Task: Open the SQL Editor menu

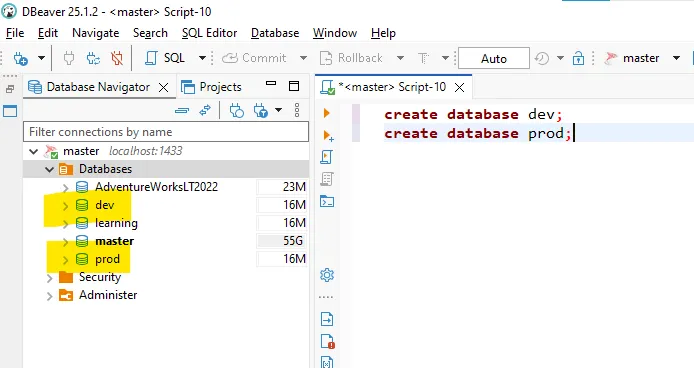Action: [x=209, y=33]
